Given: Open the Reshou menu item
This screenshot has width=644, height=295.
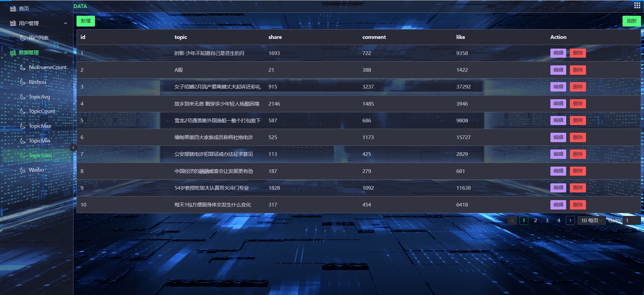Looking at the screenshot, I should 37,82.
